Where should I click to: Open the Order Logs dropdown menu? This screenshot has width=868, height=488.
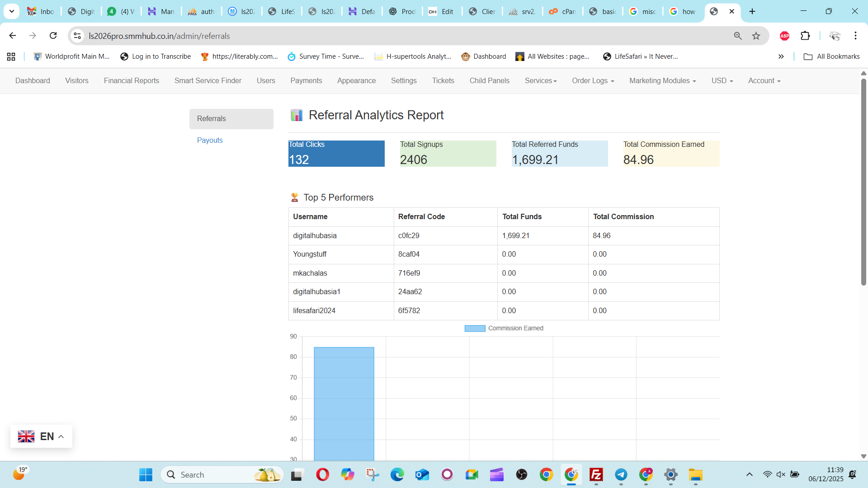tap(593, 81)
